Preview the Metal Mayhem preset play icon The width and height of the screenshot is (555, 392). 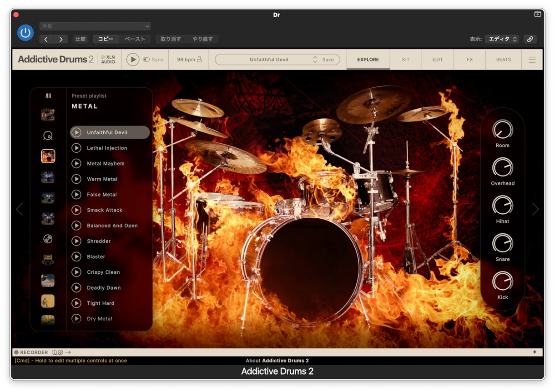76,163
